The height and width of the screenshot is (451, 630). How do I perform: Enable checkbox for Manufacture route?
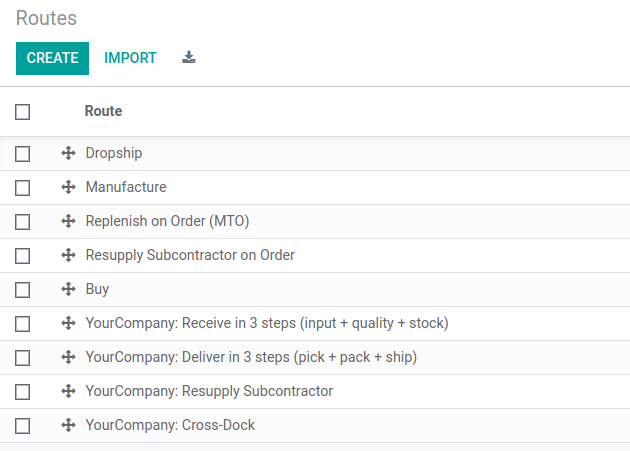(x=23, y=188)
